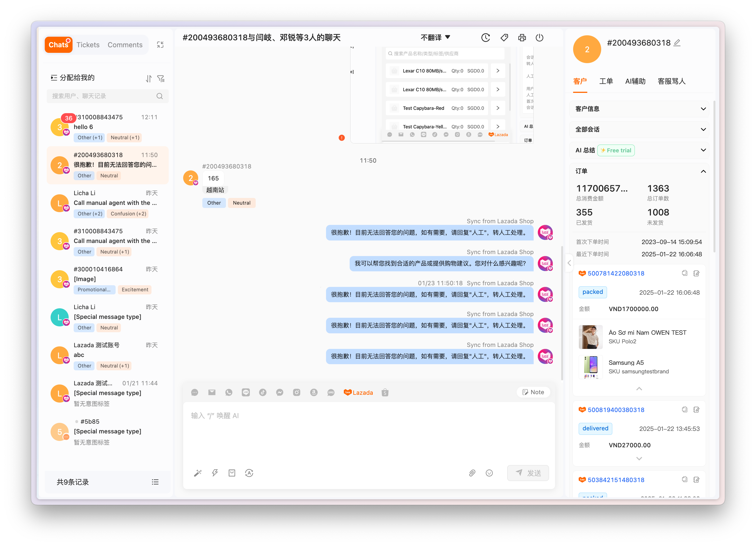Switch to the Comments tab

point(125,45)
